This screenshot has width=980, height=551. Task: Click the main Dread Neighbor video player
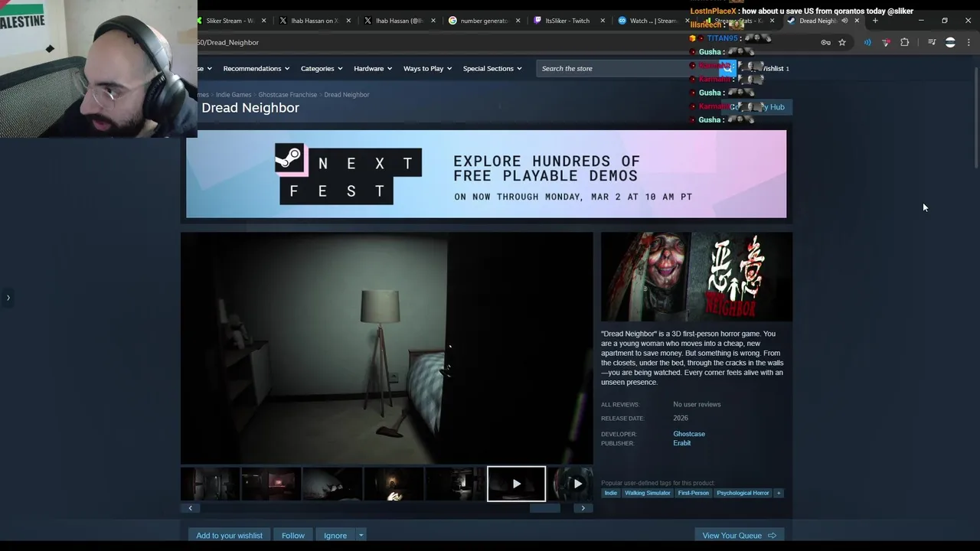[x=387, y=348]
